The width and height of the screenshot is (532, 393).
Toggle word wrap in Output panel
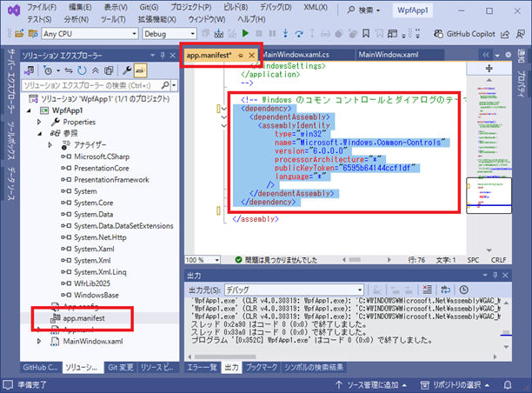coord(445,290)
